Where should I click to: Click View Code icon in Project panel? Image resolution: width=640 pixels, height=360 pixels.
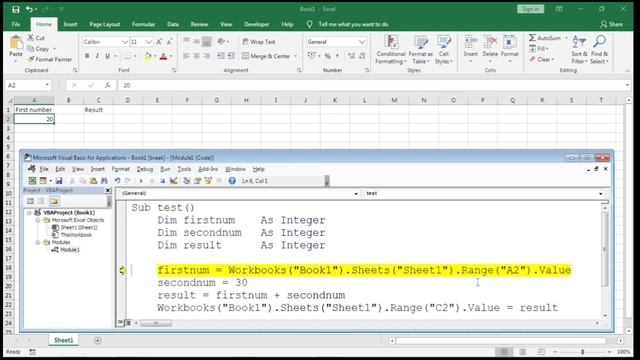[30, 201]
